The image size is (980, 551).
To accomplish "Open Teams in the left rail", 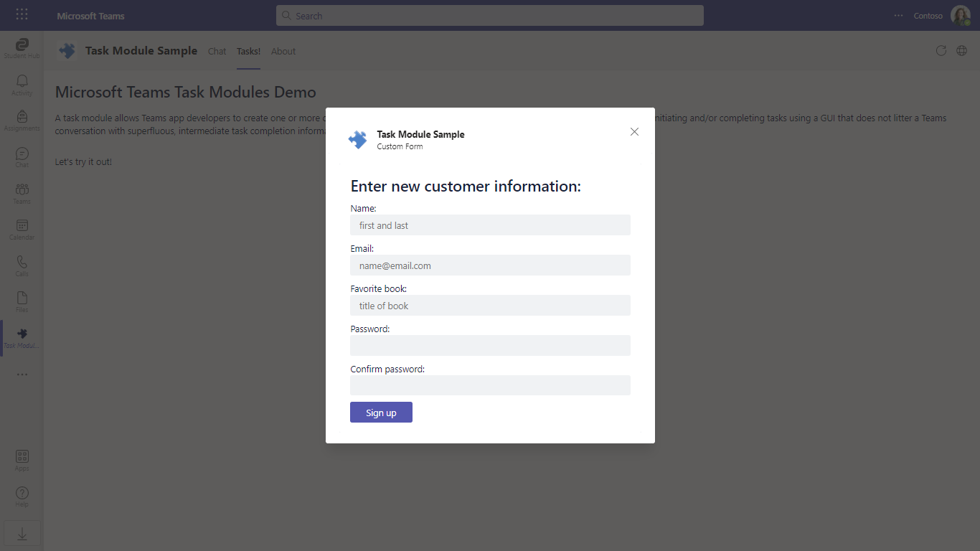I will (x=22, y=193).
